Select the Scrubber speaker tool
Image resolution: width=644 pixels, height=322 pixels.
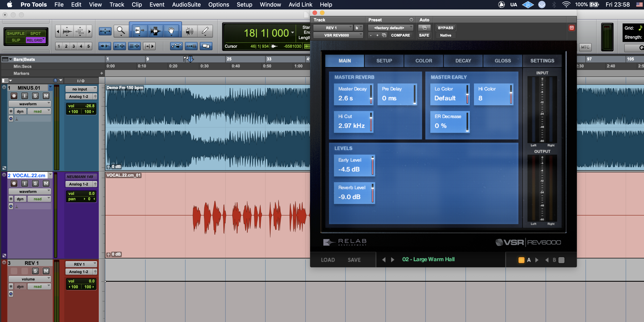pyautogui.click(x=189, y=31)
